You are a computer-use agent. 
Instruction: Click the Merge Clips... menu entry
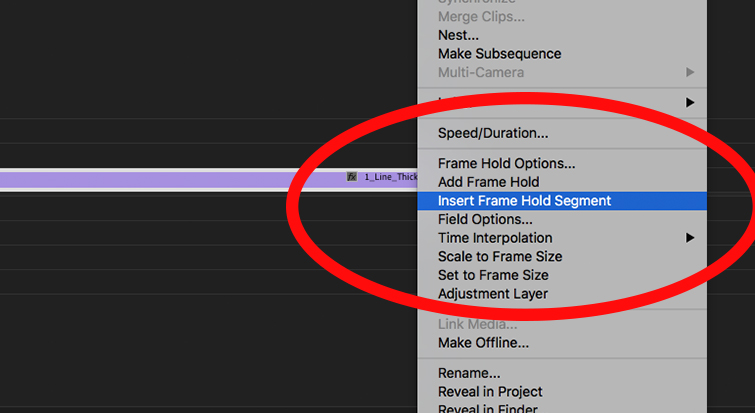click(x=481, y=17)
